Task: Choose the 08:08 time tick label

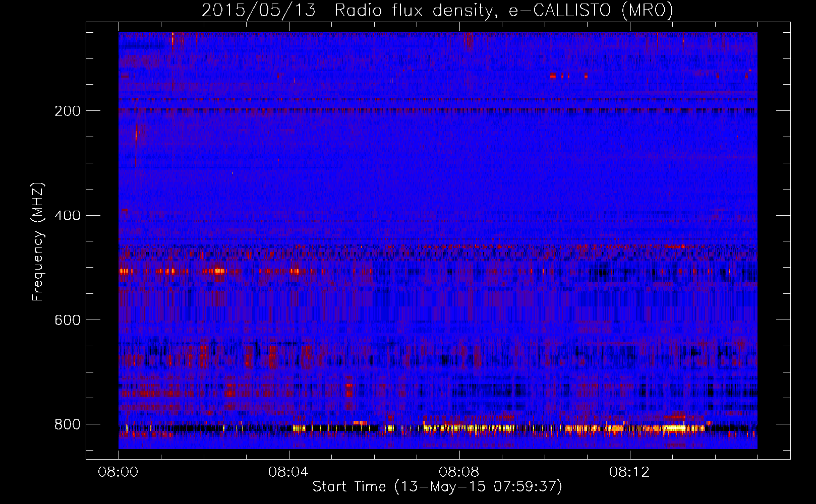Action: coord(459,472)
